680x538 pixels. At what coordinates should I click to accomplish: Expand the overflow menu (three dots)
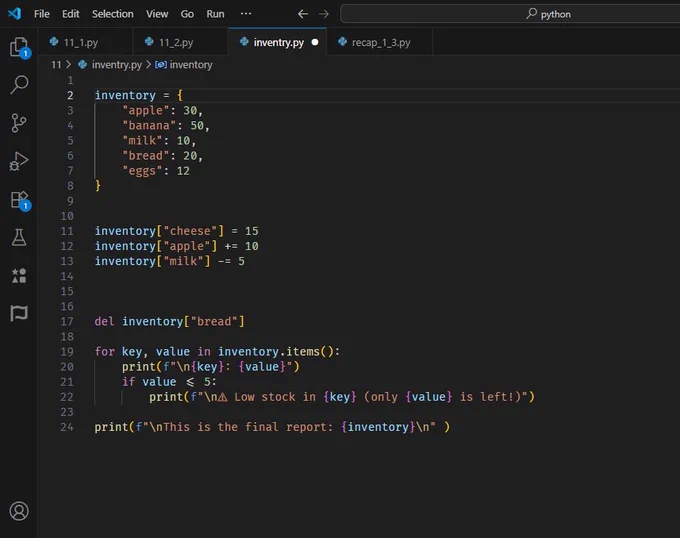point(246,14)
